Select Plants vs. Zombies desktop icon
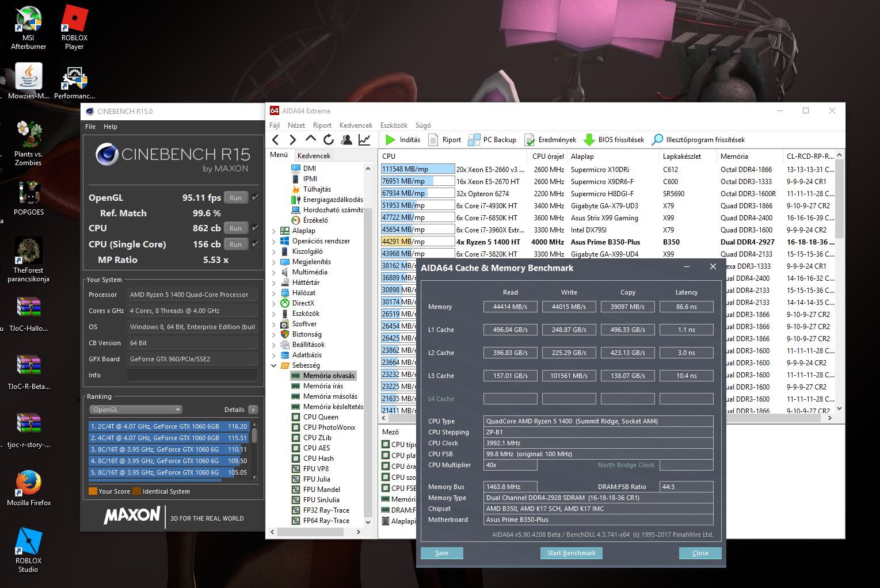Viewport: 880px width, 588px height. [x=28, y=144]
